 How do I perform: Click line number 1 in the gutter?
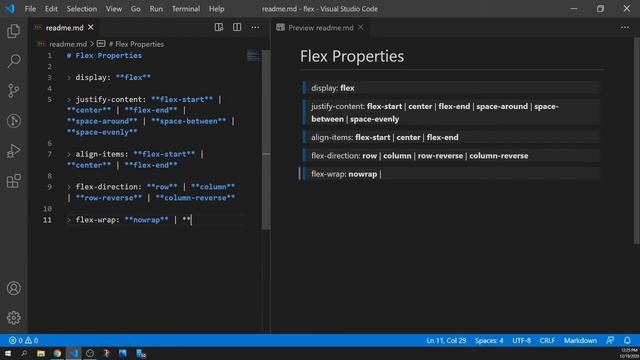(49, 56)
